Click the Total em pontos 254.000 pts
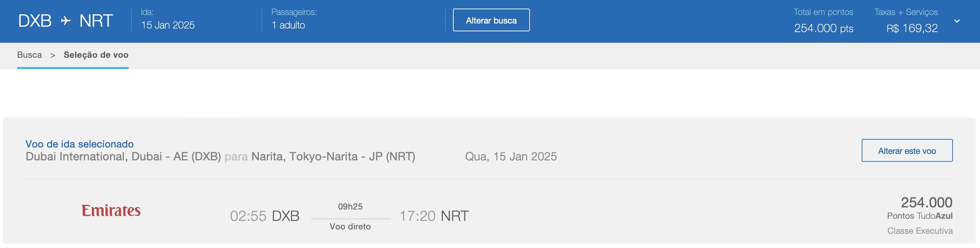 tap(823, 28)
